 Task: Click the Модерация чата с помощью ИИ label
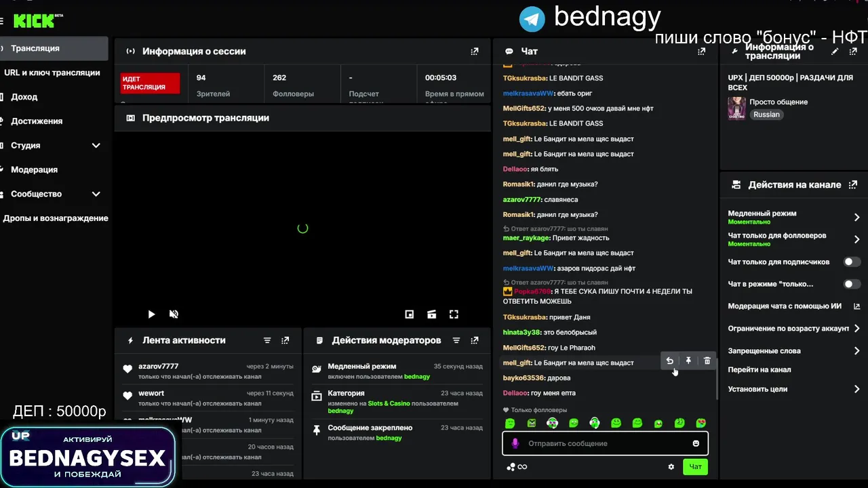pos(785,306)
